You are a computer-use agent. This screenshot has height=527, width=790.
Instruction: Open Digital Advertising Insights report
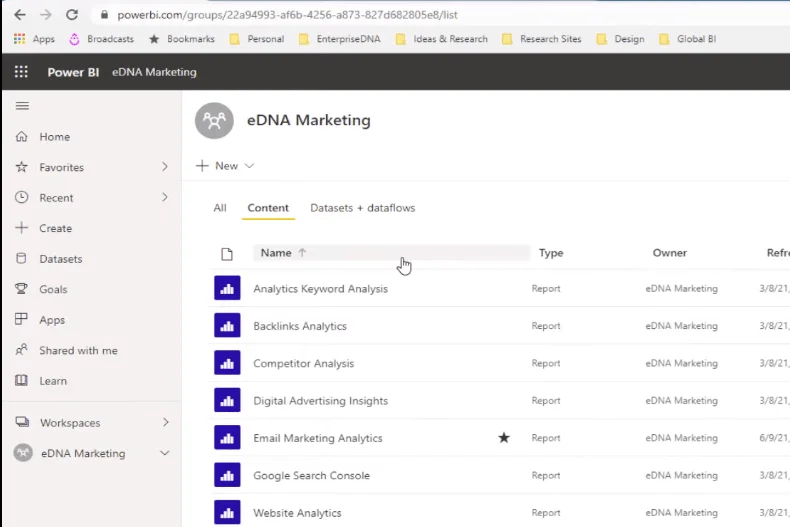(320, 401)
